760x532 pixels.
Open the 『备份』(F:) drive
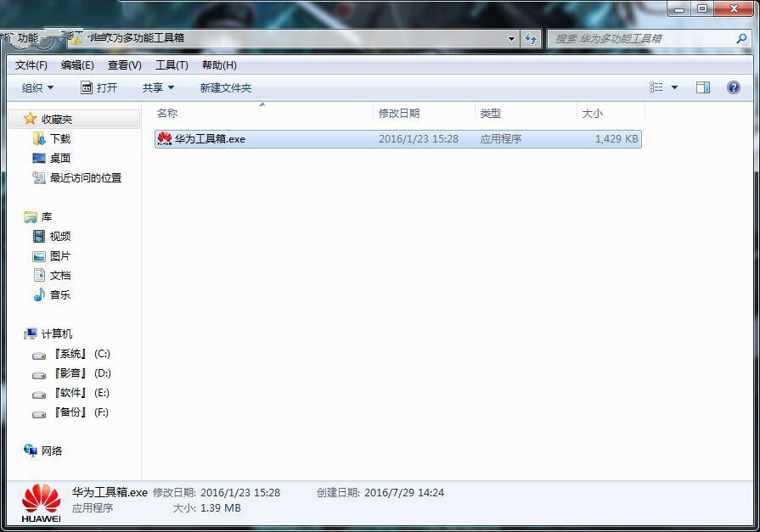click(x=70, y=412)
